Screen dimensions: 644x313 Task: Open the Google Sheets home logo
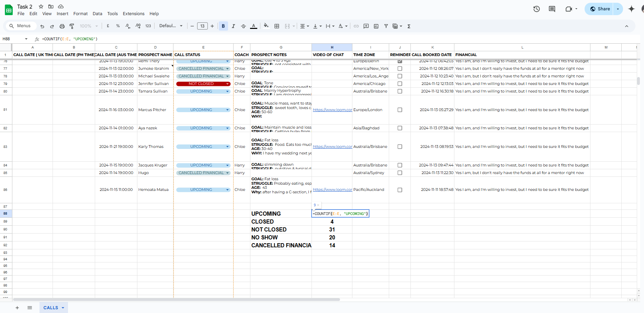[9, 10]
